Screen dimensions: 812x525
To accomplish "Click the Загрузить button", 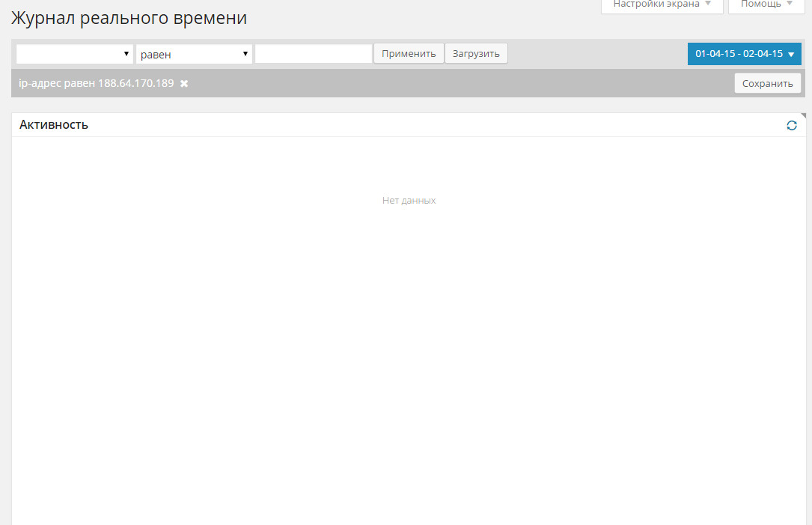I will (476, 53).
